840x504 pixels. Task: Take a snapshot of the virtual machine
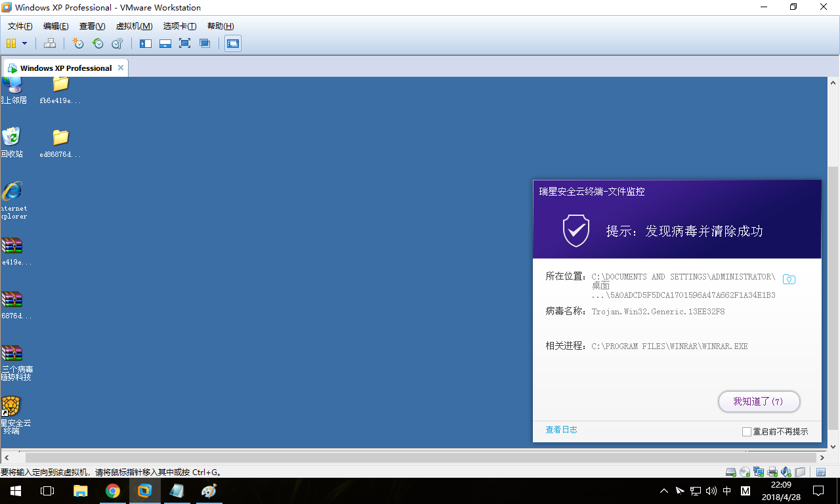coord(78,43)
